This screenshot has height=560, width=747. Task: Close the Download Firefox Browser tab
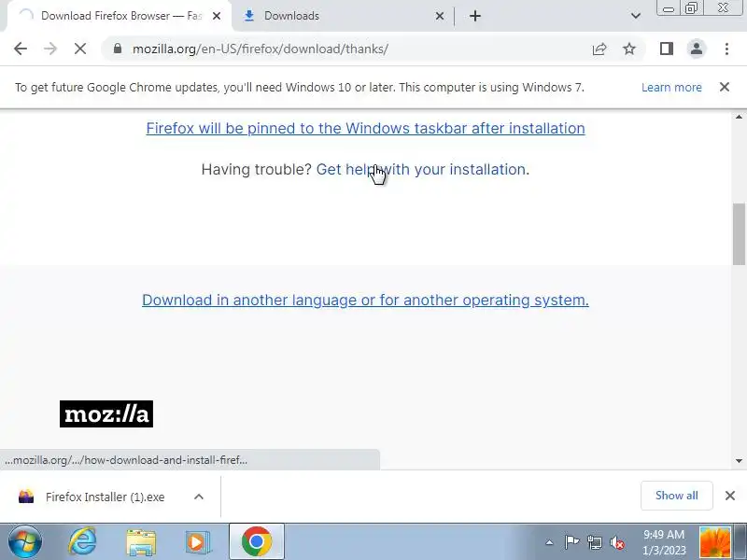[217, 16]
